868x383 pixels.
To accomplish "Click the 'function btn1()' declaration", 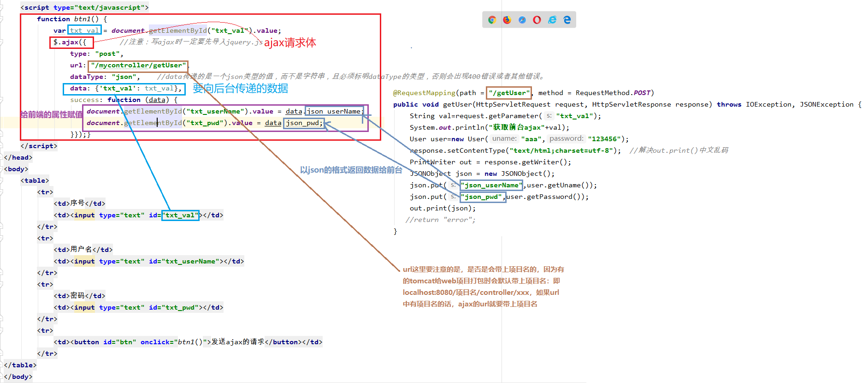I will pos(72,19).
